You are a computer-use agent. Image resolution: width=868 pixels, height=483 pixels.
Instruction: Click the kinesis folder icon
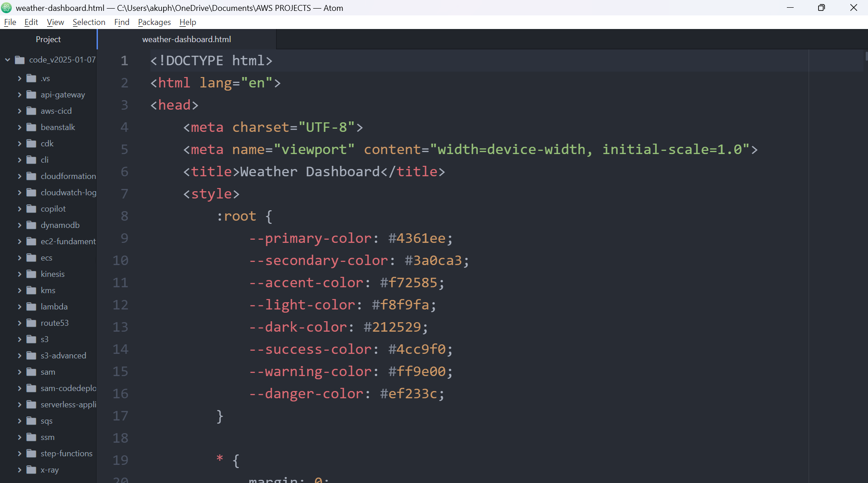tap(31, 274)
